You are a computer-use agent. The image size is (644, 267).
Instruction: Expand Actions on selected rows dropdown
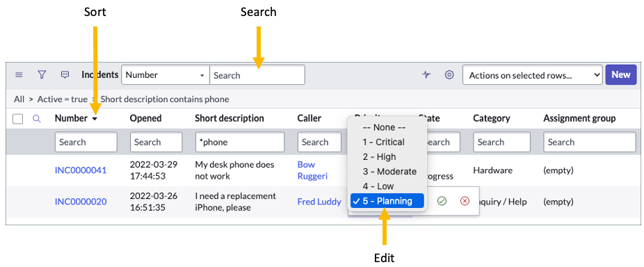[x=533, y=75]
